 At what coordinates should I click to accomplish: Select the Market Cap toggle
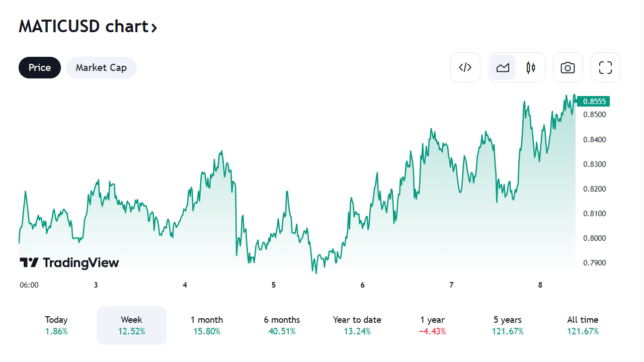pos(101,67)
